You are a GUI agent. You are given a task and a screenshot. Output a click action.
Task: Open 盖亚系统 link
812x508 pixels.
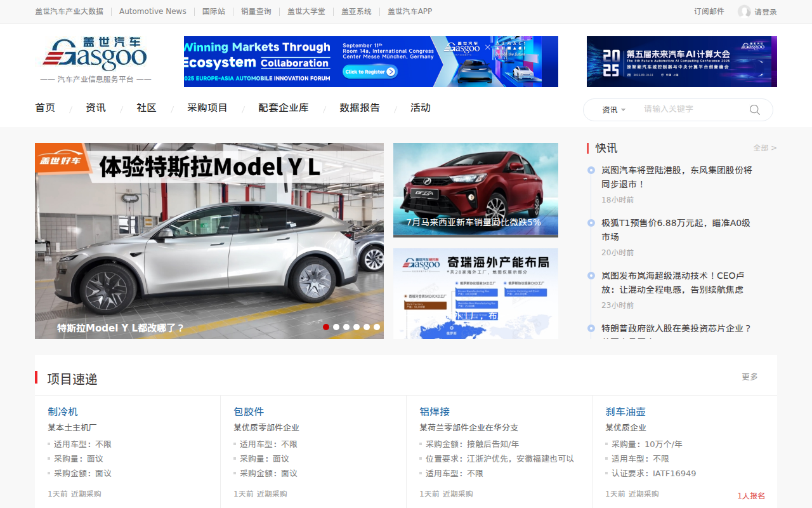point(357,11)
